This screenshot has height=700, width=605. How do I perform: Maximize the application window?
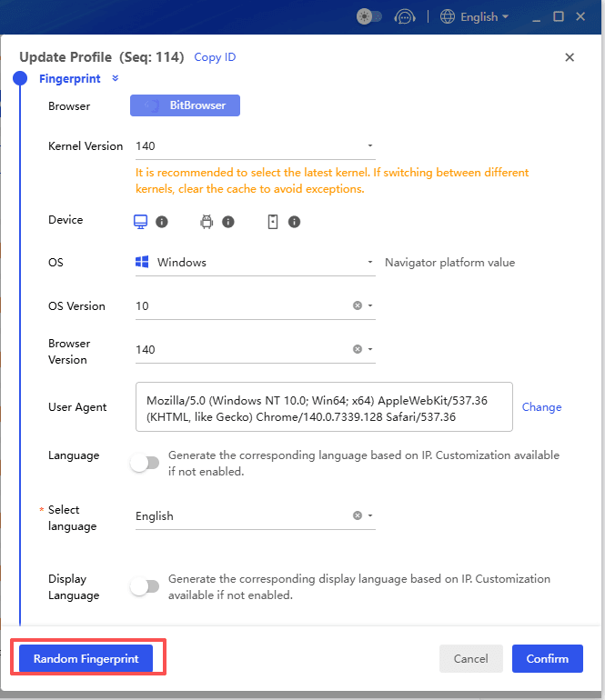pyautogui.click(x=559, y=17)
